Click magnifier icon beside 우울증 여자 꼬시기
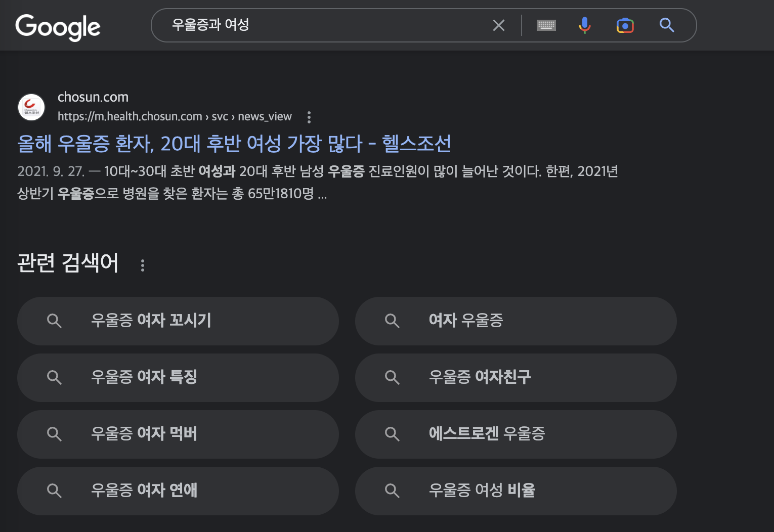 coord(54,321)
